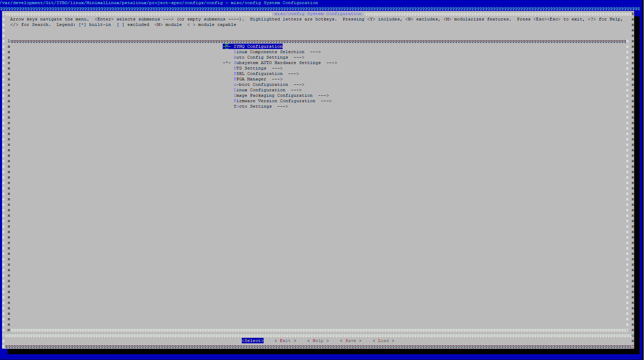This screenshot has width=644, height=360.
Task: Click arrow after Auto Config Settings
Action: pos(299,57)
